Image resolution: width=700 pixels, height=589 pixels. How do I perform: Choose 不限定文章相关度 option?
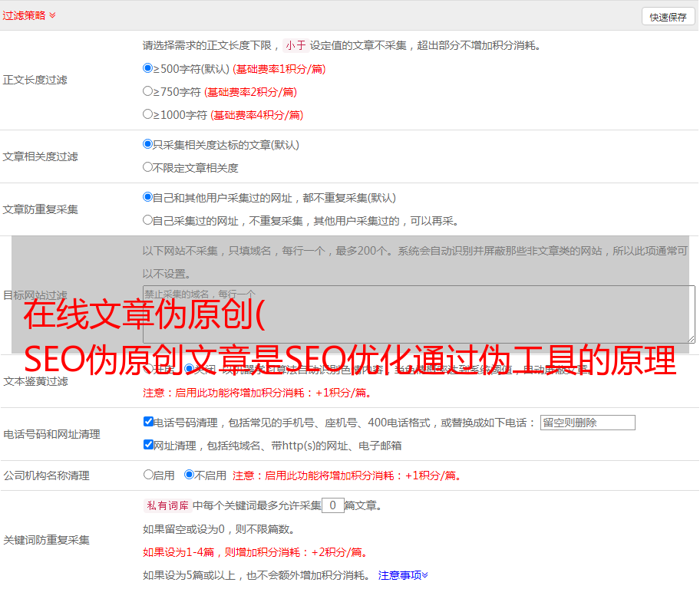point(147,167)
